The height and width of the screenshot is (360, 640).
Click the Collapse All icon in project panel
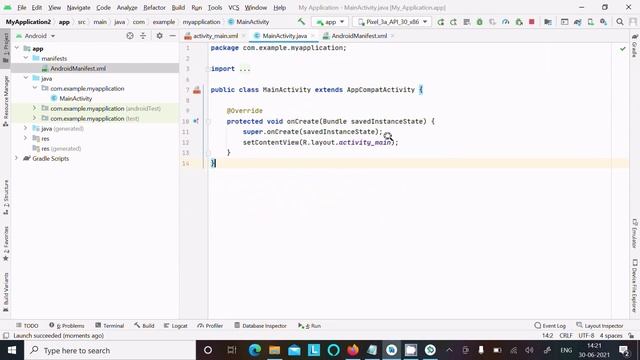pos(143,36)
